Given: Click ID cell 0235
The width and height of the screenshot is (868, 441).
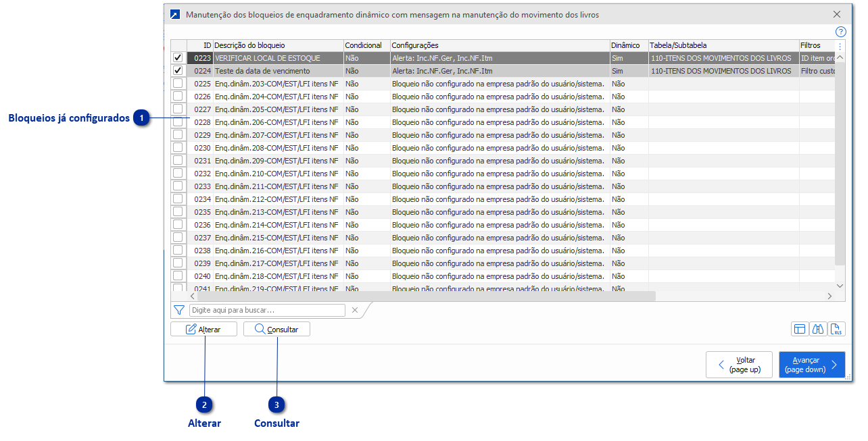Looking at the screenshot, I should [200, 212].
